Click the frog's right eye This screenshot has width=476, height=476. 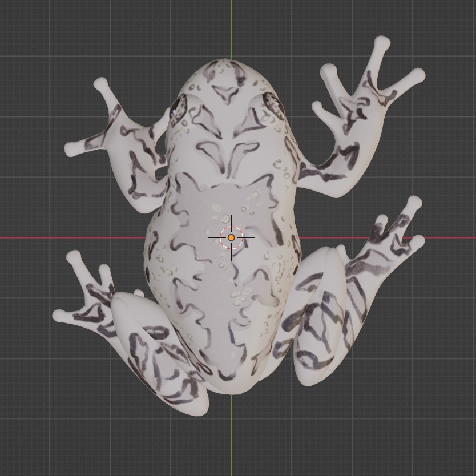[274, 103]
